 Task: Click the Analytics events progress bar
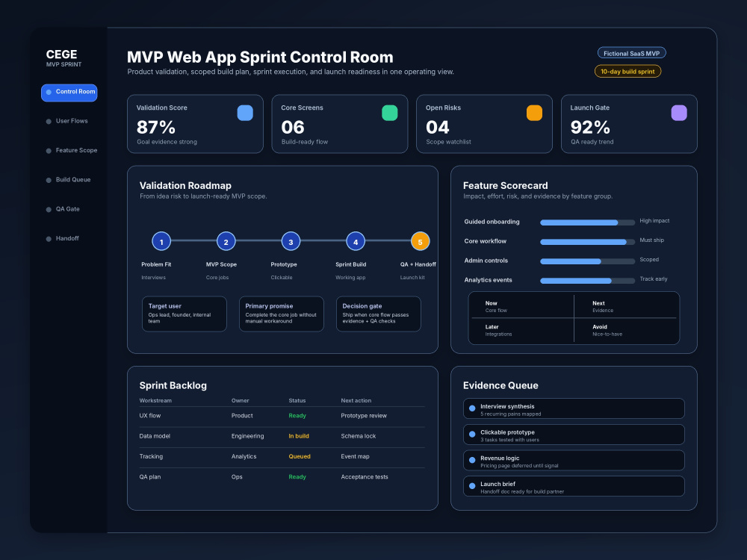(587, 281)
